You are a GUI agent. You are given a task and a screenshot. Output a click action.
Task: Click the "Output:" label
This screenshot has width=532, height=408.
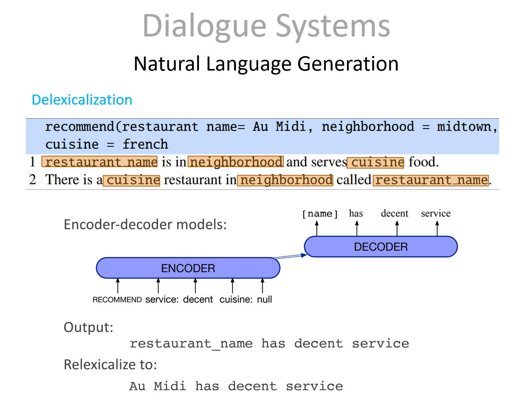[x=88, y=327]
